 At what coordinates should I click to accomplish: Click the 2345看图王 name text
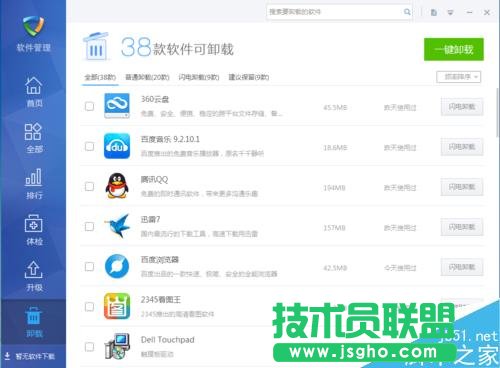click(161, 299)
